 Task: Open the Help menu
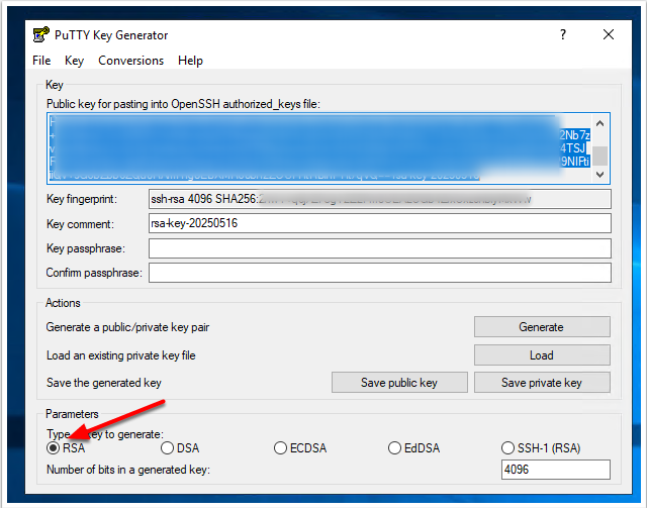tap(190, 61)
